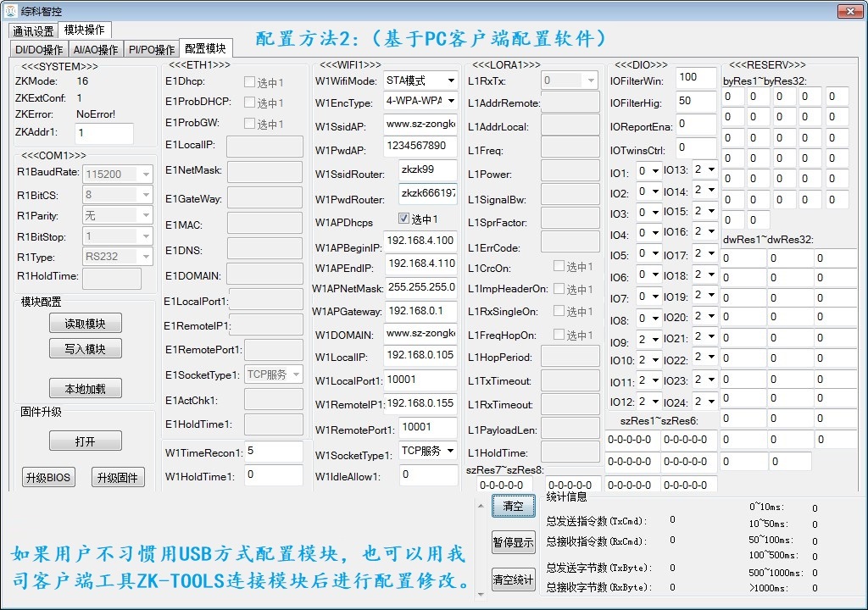
Task: Open the E1SocketType1 dropdown
Action: pos(274,374)
